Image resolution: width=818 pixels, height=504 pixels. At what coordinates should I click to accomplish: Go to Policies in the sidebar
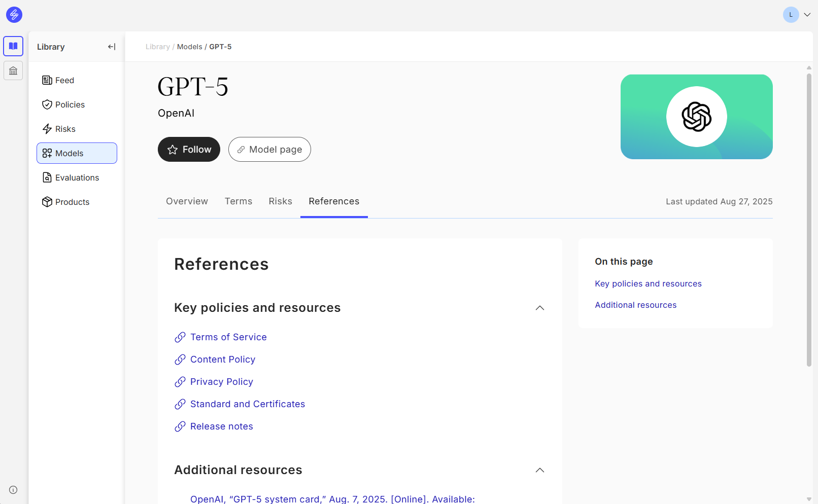70,104
